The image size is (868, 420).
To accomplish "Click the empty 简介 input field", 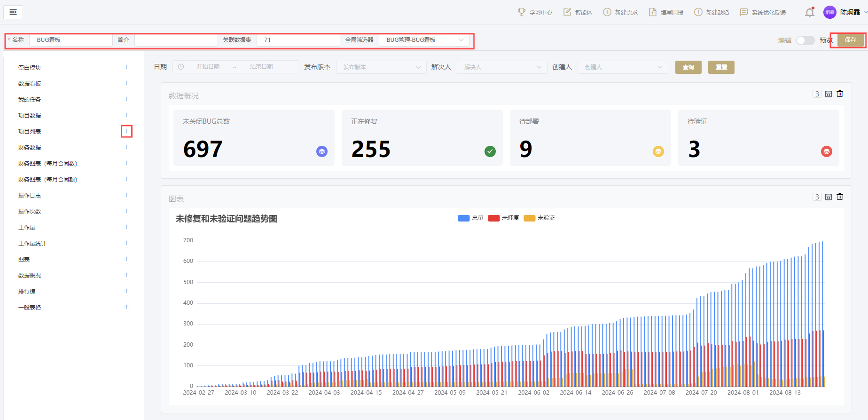I will 176,40.
